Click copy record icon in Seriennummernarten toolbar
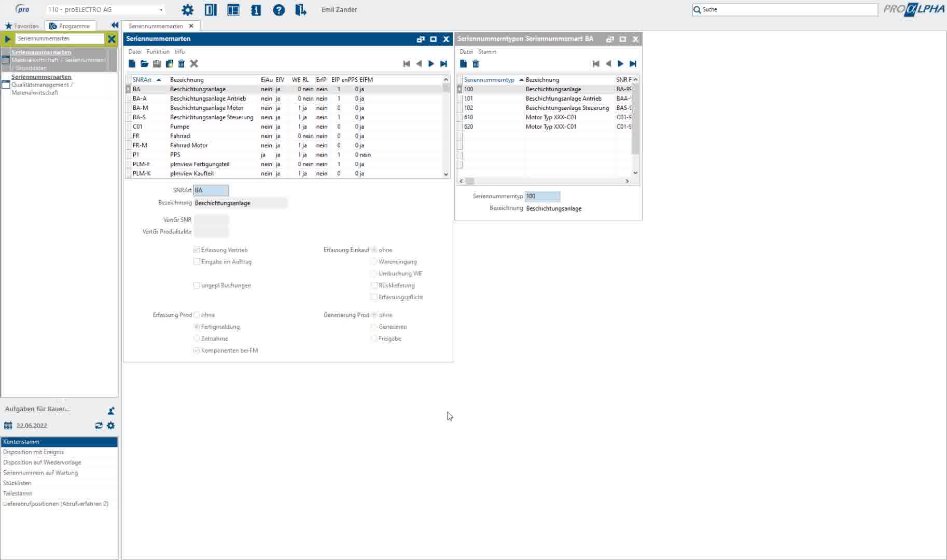 click(169, 64)
